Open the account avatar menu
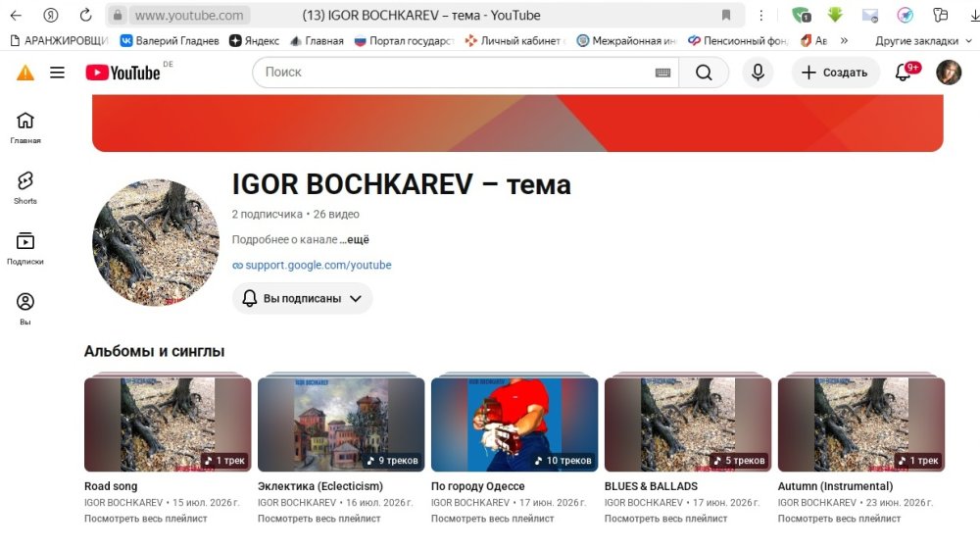Image resolution: width=980 pixels, height=549 pixels. pos(949,73)
